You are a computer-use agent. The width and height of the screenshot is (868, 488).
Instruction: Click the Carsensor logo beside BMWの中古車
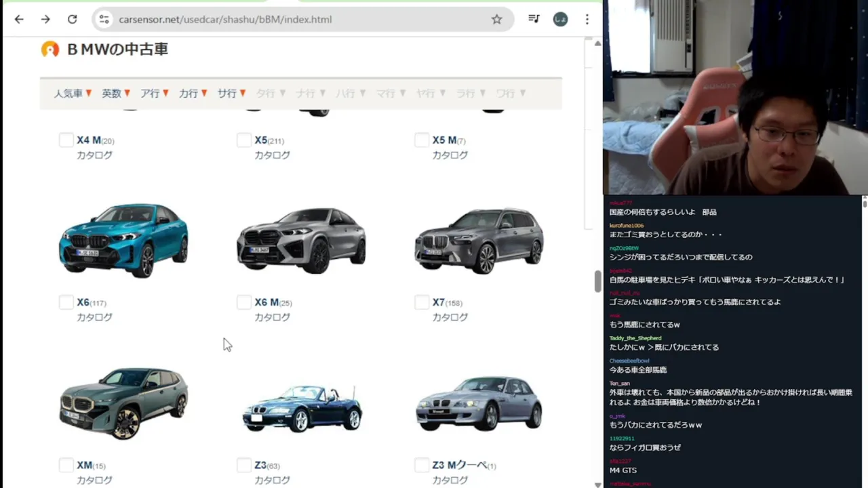click(x=50, y=49)
